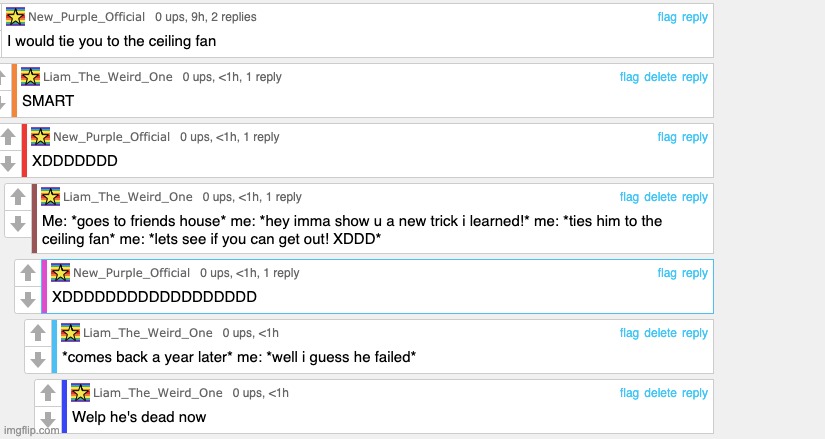The height and width of the screenshot is (439, 825).
Task: Reply to the 'I would tie you' comment
Action: tap(695, 17)
